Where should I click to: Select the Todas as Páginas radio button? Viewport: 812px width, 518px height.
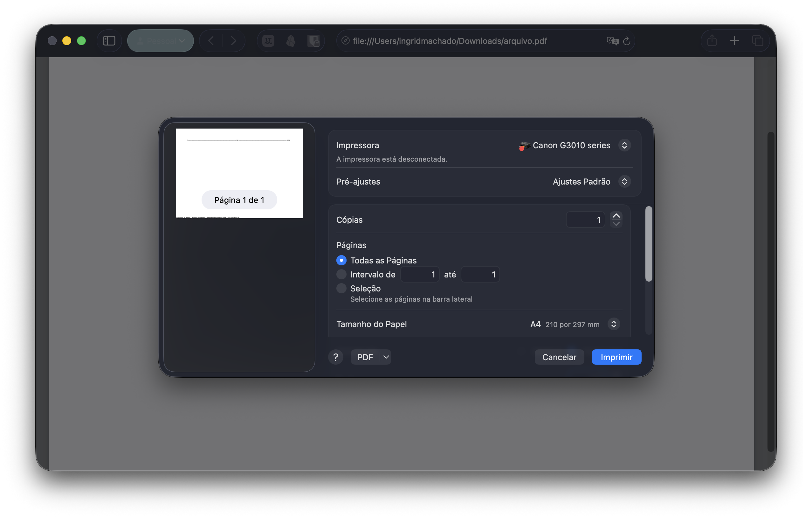[341, 260]
